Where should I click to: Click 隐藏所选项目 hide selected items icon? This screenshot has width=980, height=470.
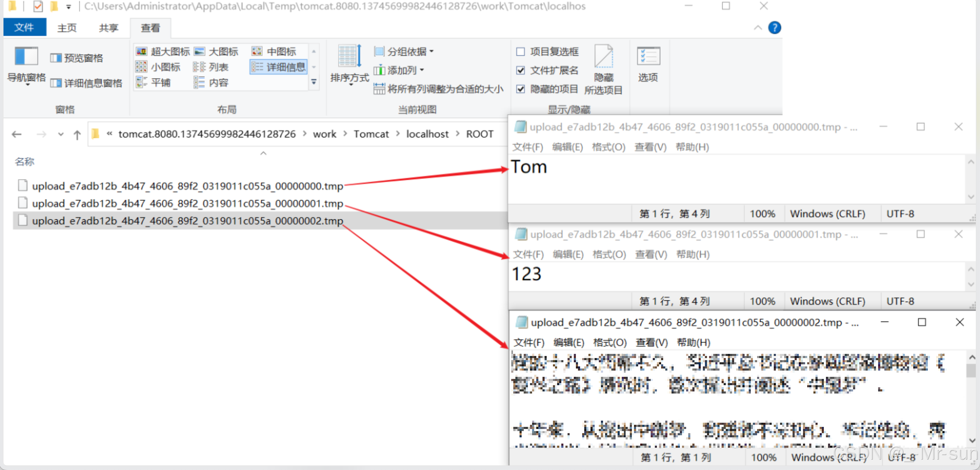click(x=603, y=57)
